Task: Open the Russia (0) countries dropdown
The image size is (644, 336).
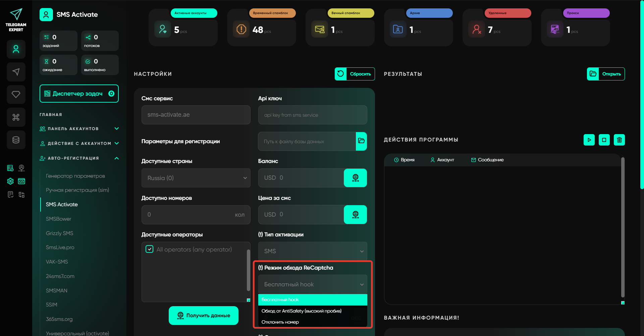Action: click(x=196, y=178)
